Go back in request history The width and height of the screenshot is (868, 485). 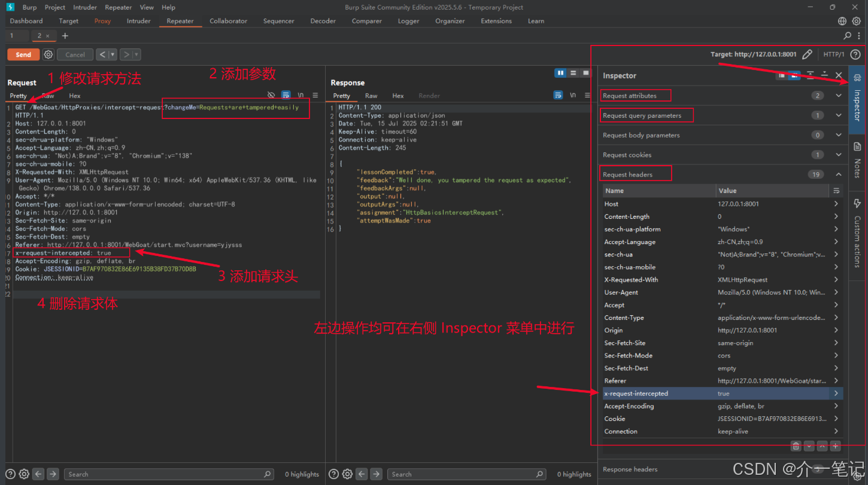102,54
